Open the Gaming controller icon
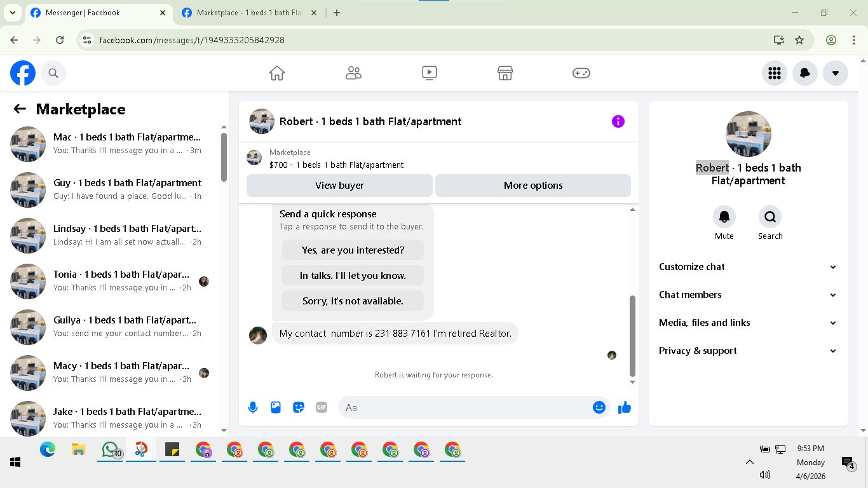 click(x=581, y=73)
